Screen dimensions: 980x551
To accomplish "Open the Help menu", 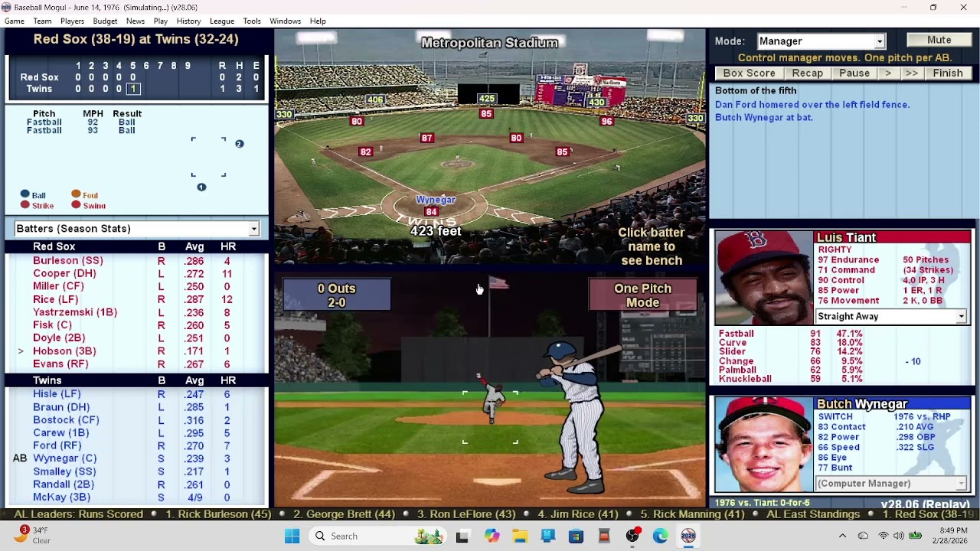I will pyautogui.click(x=318, y=21).
